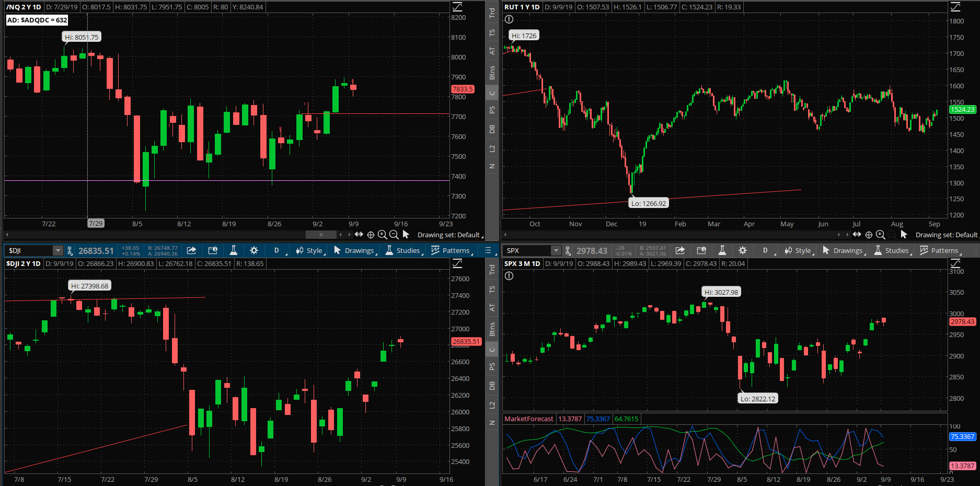This screenshot has height=486, width=980.
Task: Click symbol link icon next to SPX
Action: pyautogui.click(x=568, y=251)
